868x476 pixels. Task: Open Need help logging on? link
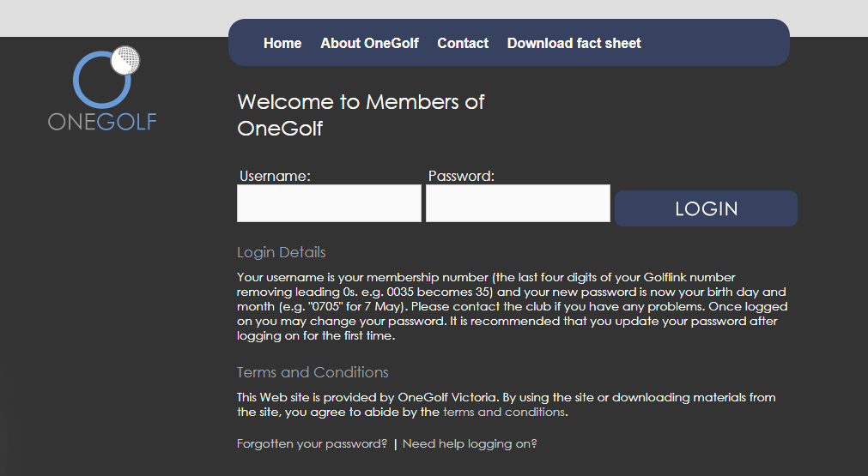[470, 443]
